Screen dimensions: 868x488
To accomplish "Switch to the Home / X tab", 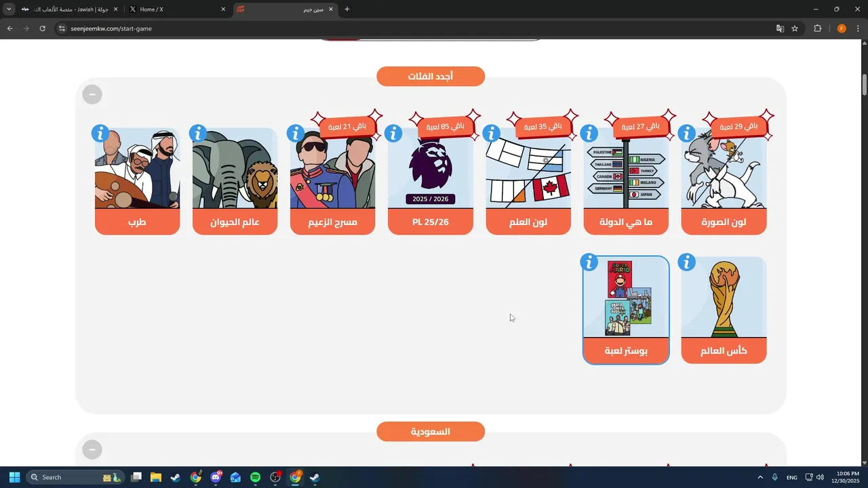I will click(x=178, y=9).
